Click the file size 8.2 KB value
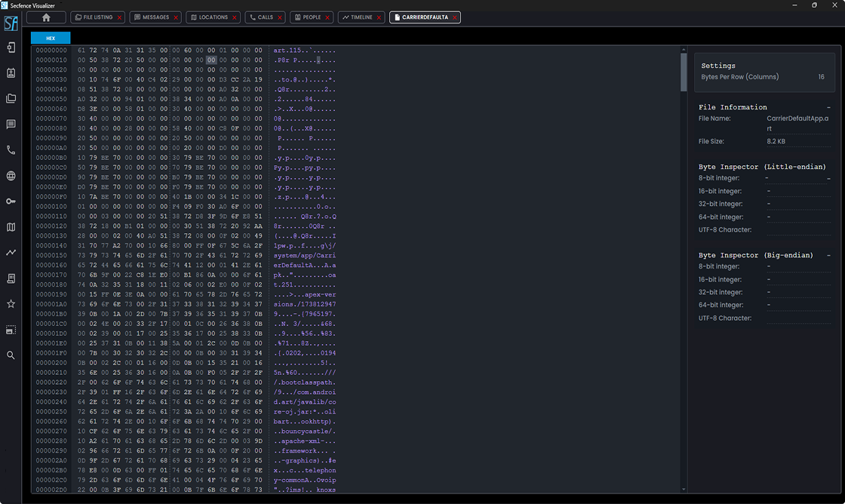This screenshot has height=504, width=845. pyautogui.click(x=776, y=141)
